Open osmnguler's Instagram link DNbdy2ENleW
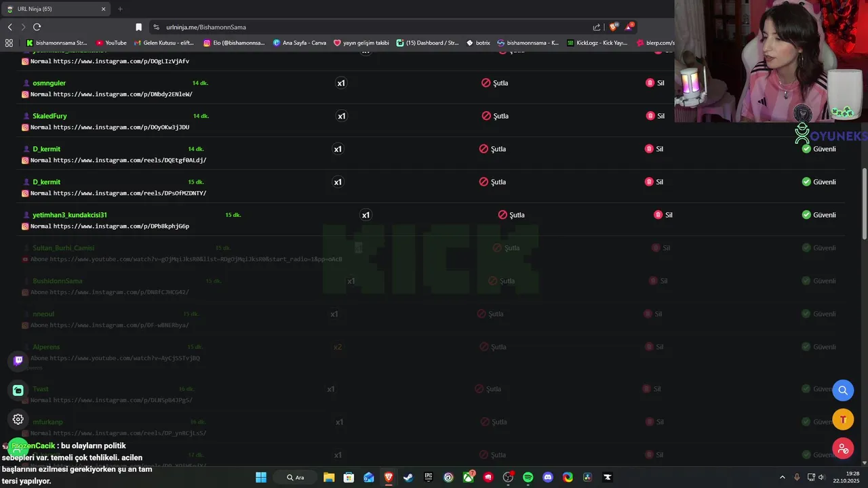This screenshot has width=868, height=488. [x=123, y=94]
